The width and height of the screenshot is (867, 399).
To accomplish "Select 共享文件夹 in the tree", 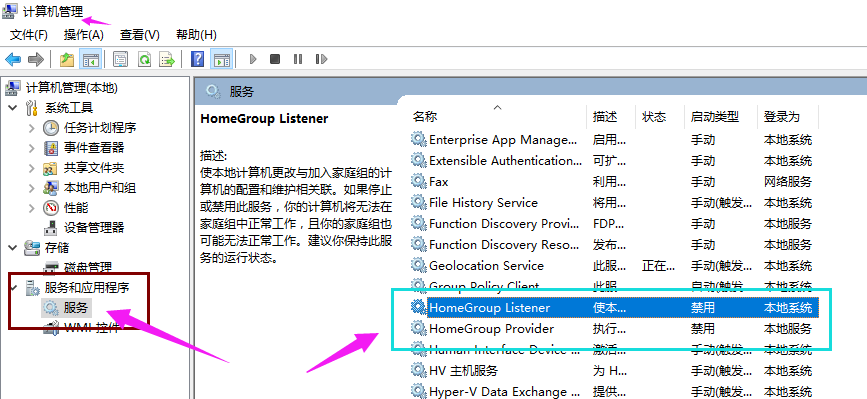I will click(94, 168).
